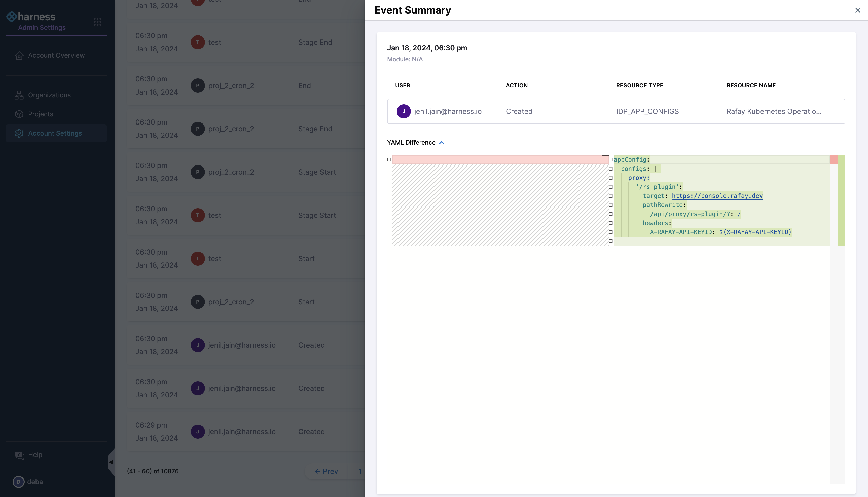
Task: Go to previous page with Prev
Action: [x=326, y=471]
